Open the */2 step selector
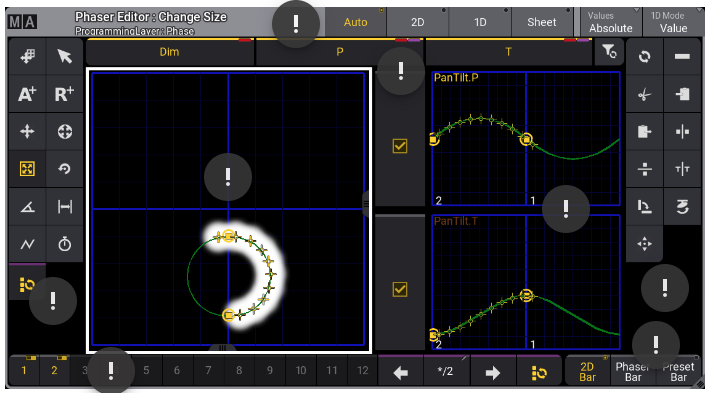Viewport: 711px width, 393px height. pyautogui.click(x=446, y=372)
